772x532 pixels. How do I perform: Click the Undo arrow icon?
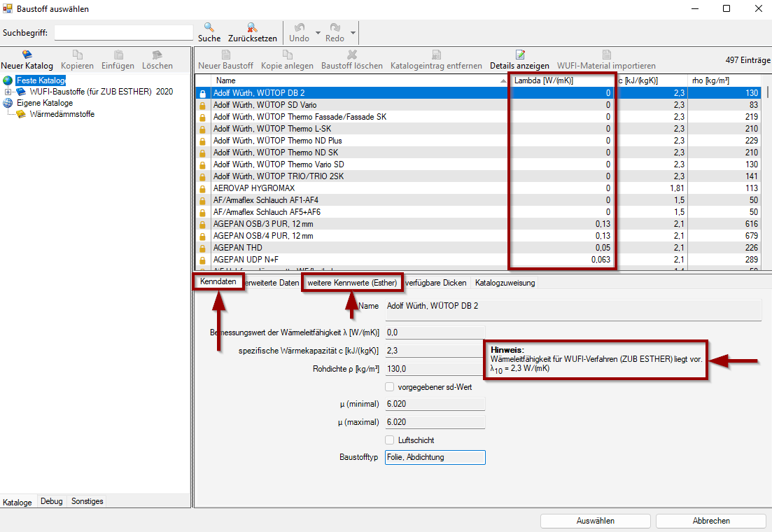point(299,28)
